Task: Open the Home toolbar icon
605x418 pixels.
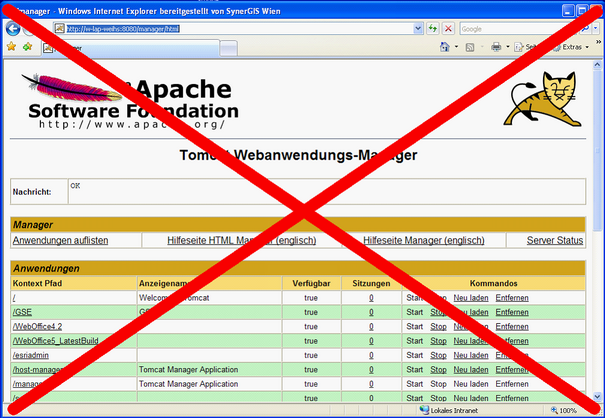Action: [445, 47]
